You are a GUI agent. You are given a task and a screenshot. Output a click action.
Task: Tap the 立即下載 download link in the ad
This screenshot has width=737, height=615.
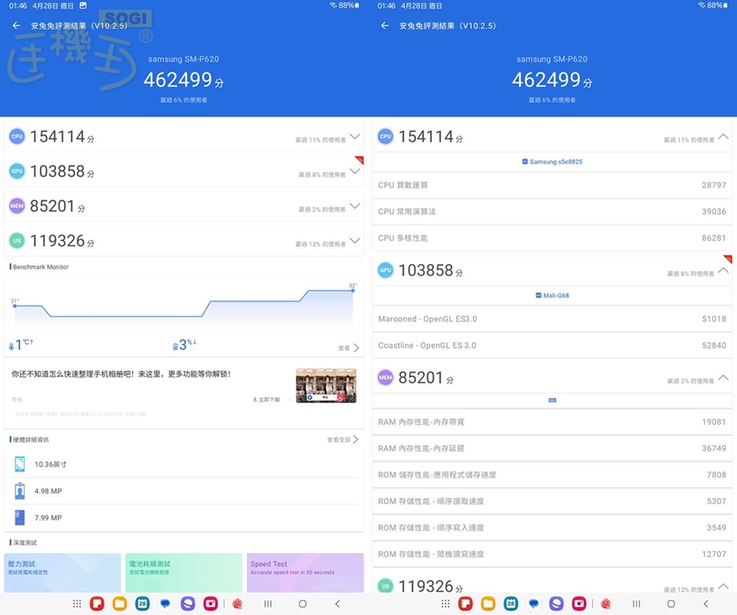tap(267, 400)
